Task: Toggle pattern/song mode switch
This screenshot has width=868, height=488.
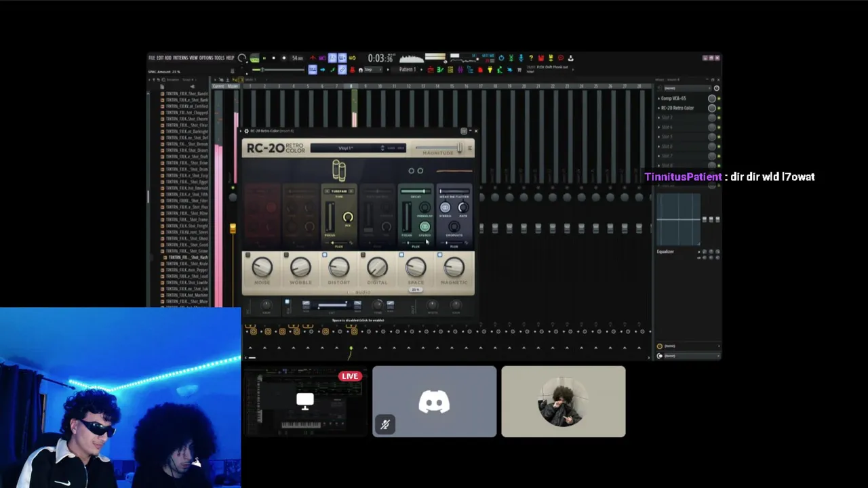Action: [254, 58]
